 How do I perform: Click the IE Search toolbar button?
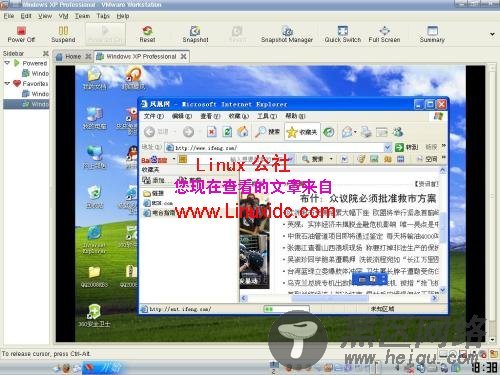pos(267,132)
